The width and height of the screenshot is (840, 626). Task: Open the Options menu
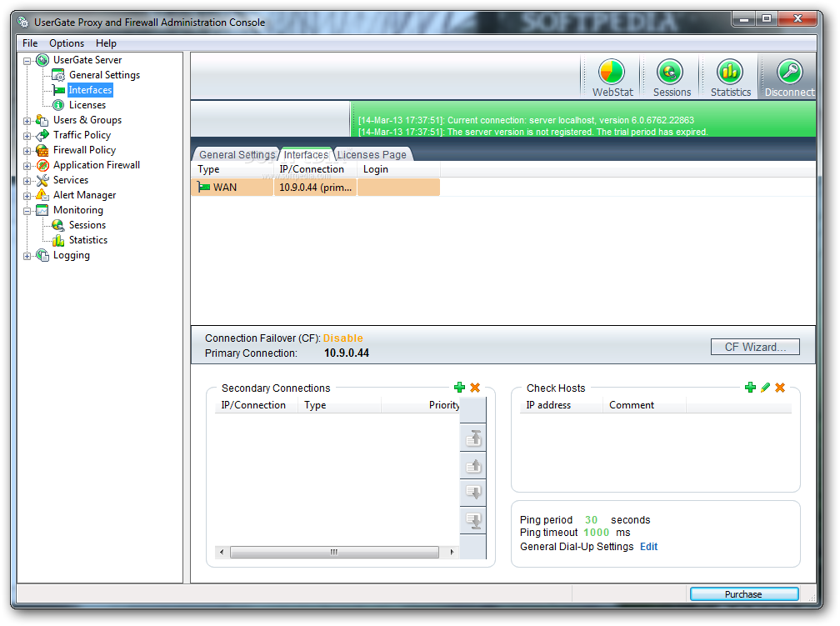pyautogui.click(x=67, y=43)
